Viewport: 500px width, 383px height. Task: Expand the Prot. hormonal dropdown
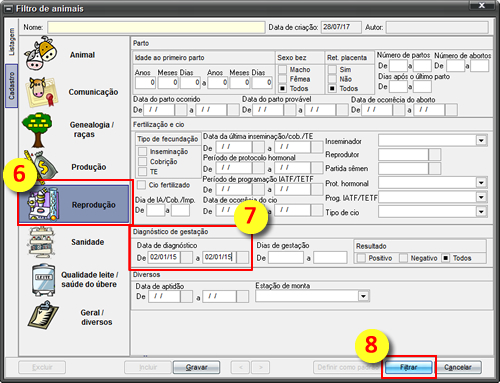pos(481,183)
